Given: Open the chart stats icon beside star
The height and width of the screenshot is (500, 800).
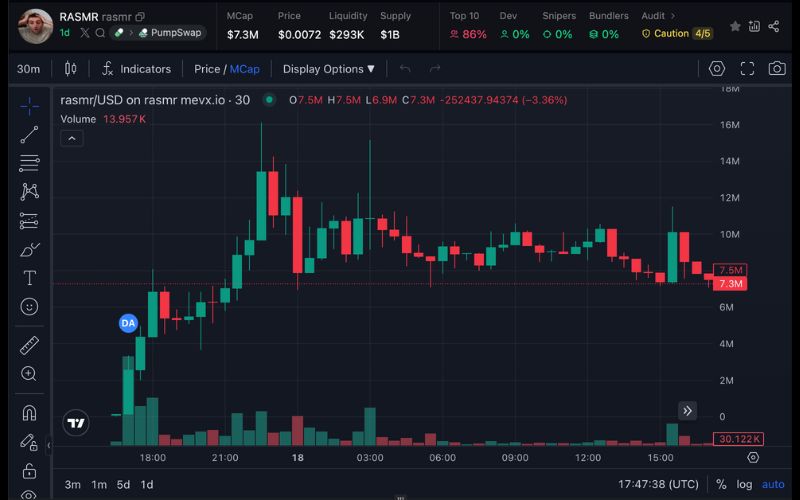Looking at the screenshot, I should (x=754, y=27).
